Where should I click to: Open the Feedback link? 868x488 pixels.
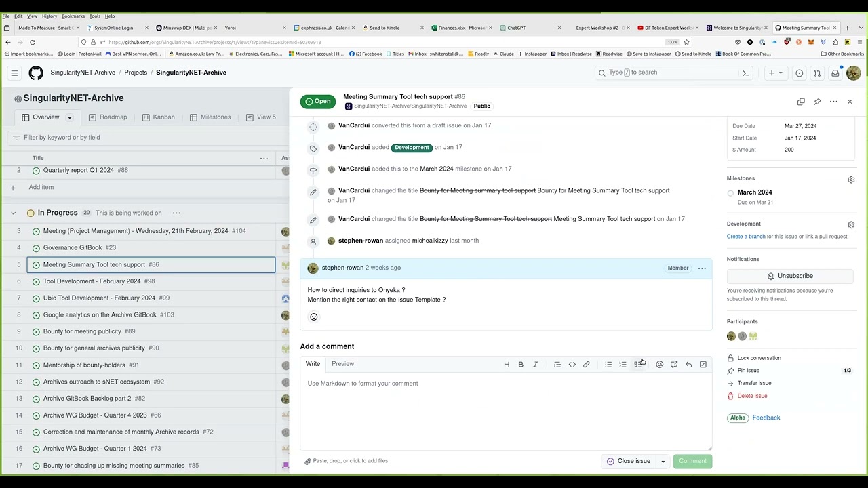(766, 418)
